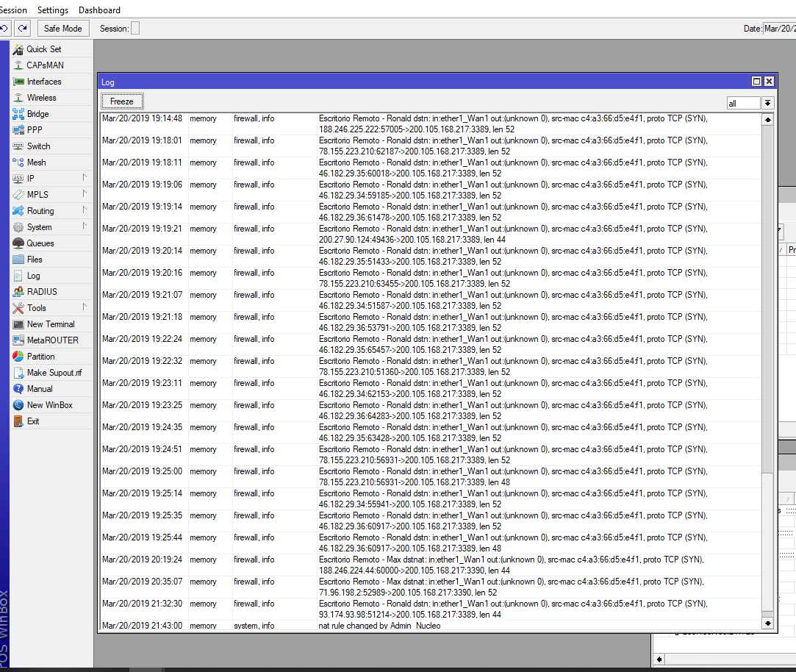Open CAPsMAN antenna icon
This screenshot has width=796, height=672.
click(18, 65)
